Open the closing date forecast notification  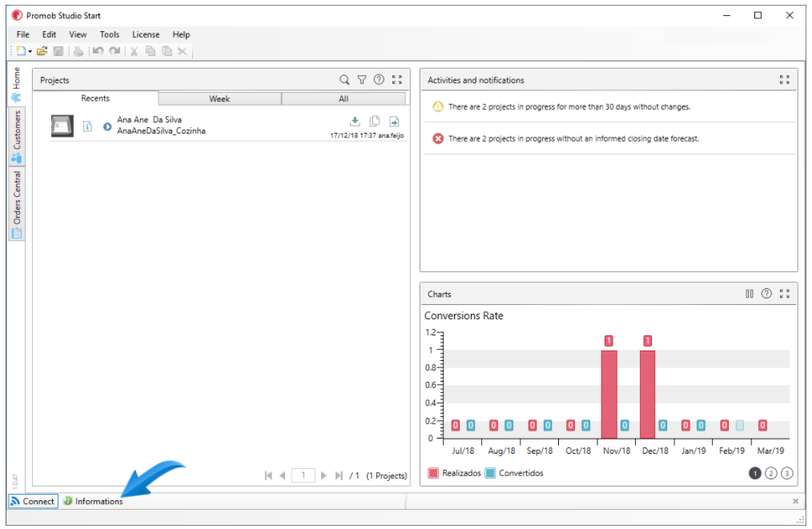point(573,138)
